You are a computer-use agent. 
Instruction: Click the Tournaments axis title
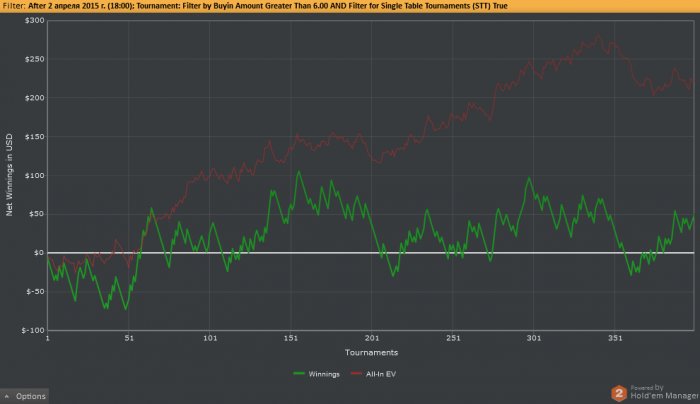click(x=371, y=352)
